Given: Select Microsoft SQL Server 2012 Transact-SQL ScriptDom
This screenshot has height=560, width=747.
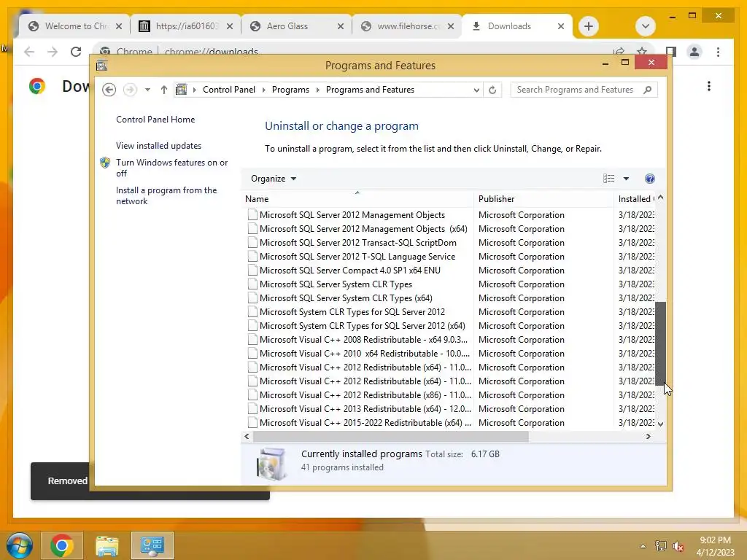Looking at the screenshot, I should 357,242.
